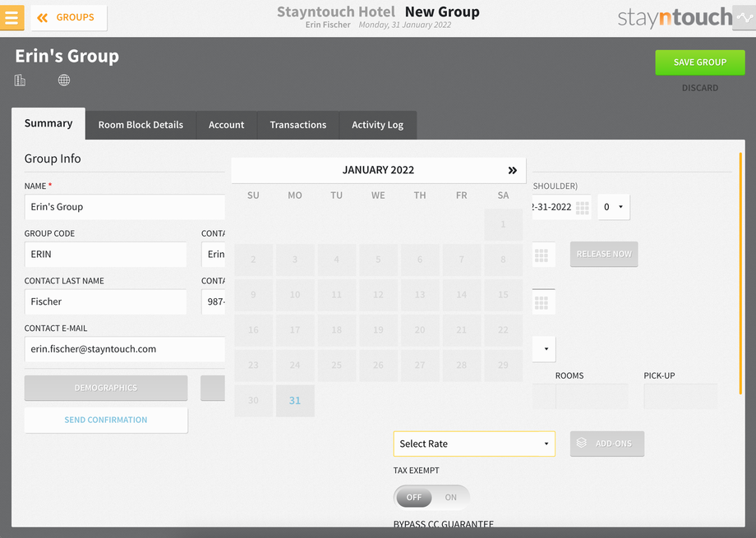Open calendar grid icon below Release Now
The height and width of the screenshot is (538, 756).
click(542, 302)
